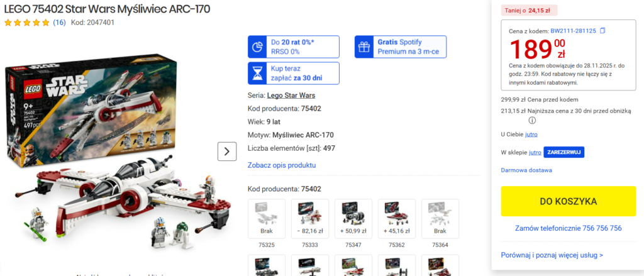
Task: Expand Porównaj i poznaj więcej usług
Action: point(552,255)
